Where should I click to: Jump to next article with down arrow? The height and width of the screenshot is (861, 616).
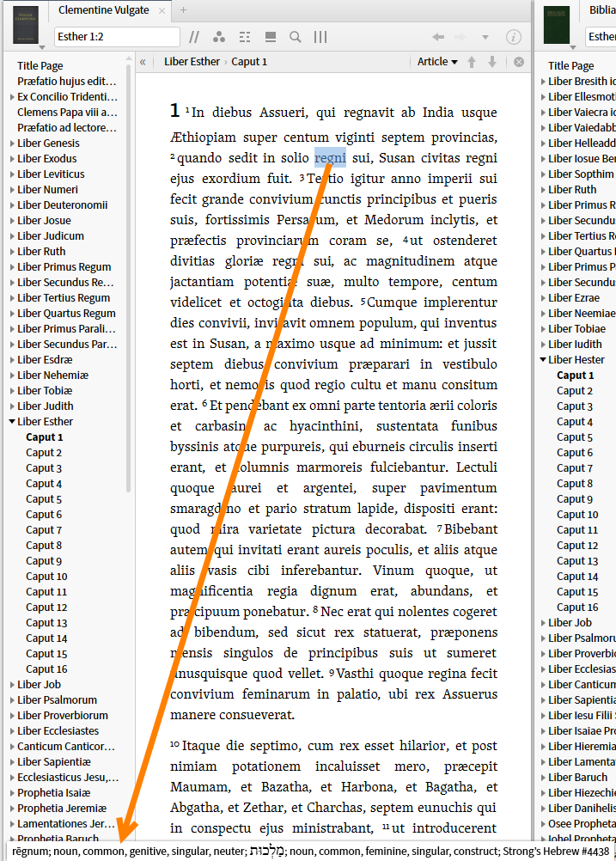492,62
